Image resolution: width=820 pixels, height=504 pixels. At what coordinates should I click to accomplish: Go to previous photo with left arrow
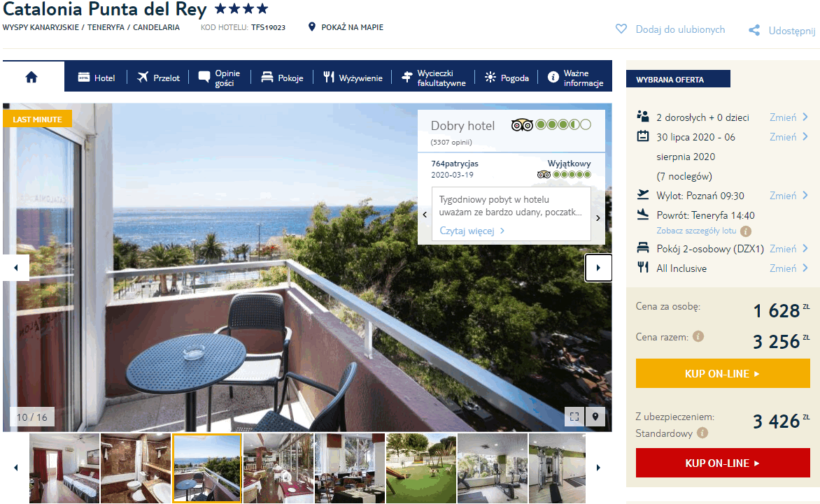[15, 268]
